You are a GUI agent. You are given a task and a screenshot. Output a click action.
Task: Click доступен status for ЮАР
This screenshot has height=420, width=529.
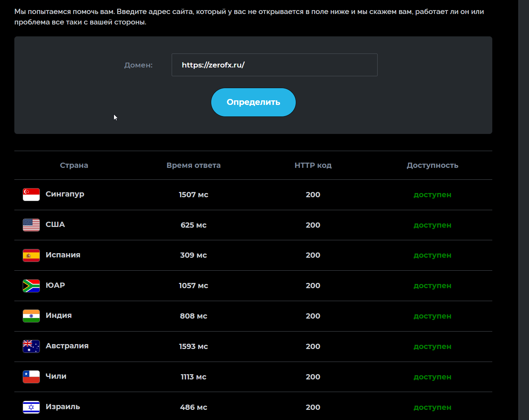(x=433, y=286)
